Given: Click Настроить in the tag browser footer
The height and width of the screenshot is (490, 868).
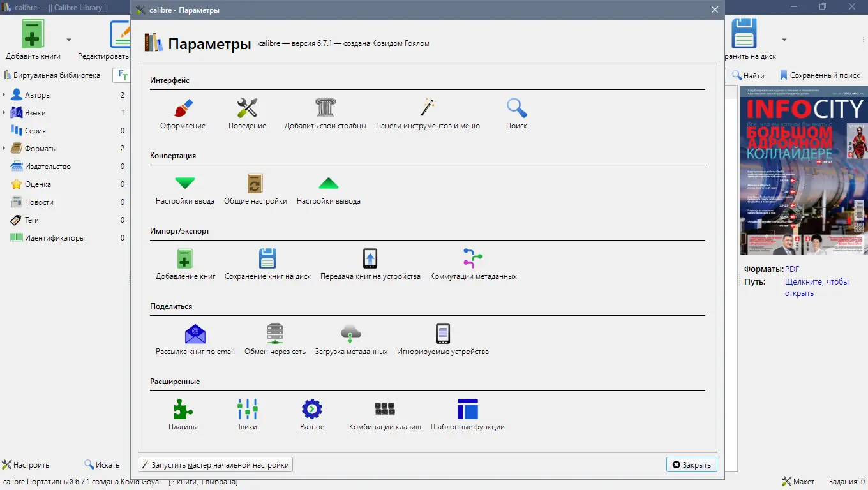Looking at the screenshot, I should tap(26, 465).
